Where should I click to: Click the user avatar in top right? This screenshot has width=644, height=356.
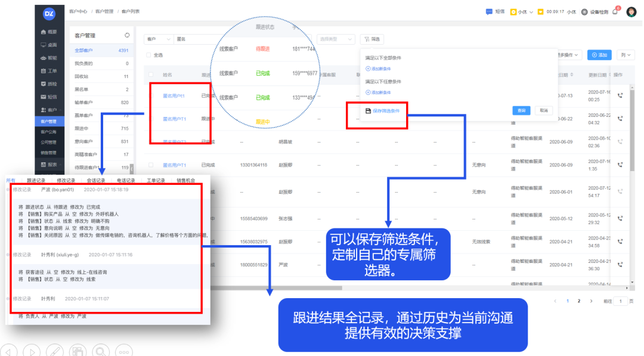pos(631,11)
